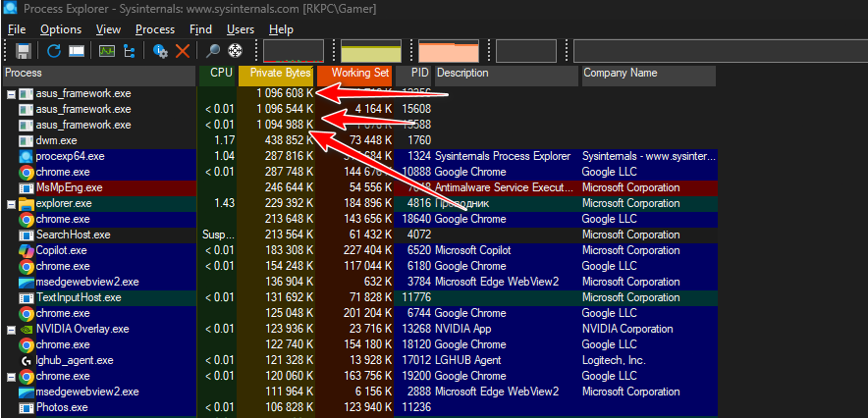Select the explorer.exe process name
The width and height of the screenshot is (868, 418).
click(64, 203)
